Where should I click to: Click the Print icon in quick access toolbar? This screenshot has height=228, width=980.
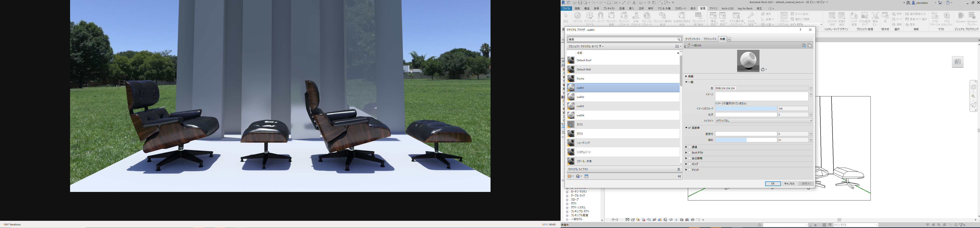click(609, 3)
